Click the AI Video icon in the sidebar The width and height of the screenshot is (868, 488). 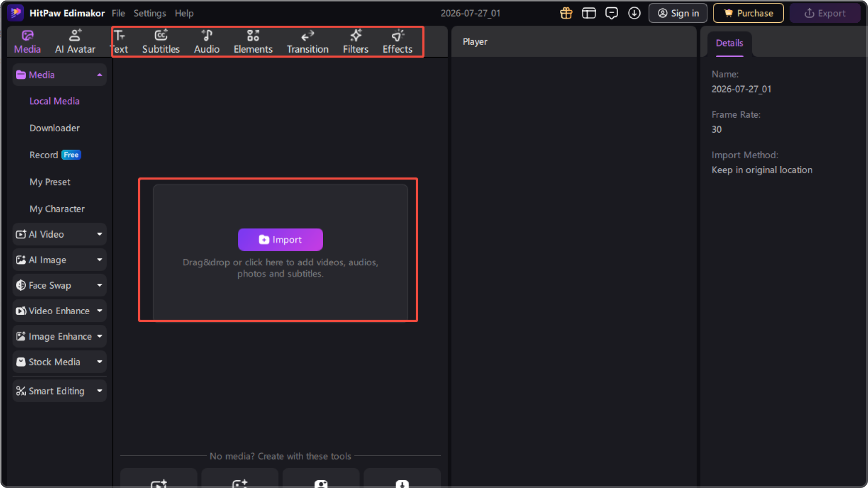pos(21,234)
